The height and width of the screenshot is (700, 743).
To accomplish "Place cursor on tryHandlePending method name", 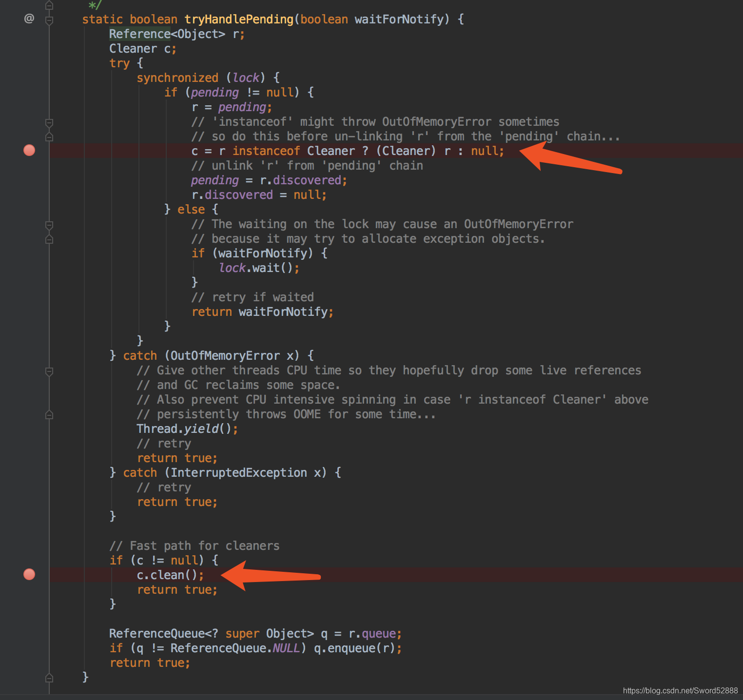I will pos(239,19).
